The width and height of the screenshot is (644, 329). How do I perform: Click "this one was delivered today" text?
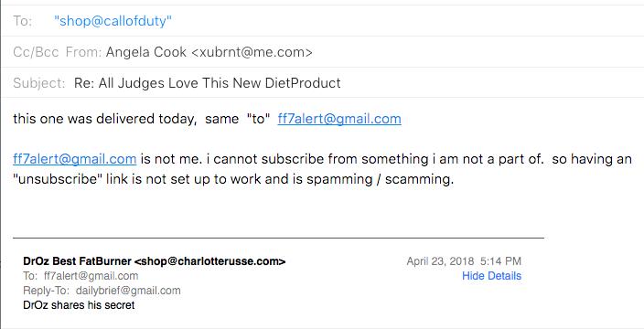pyautogui.click(x=103, y=119)
